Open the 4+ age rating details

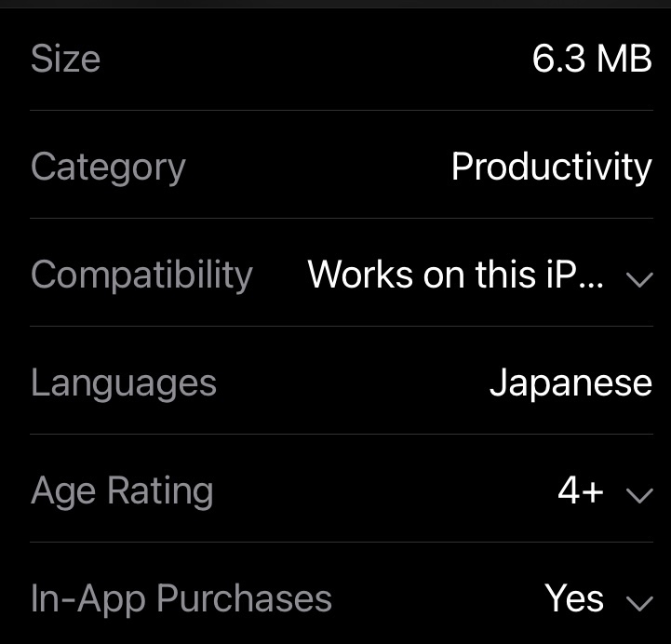tap(581, 491)
